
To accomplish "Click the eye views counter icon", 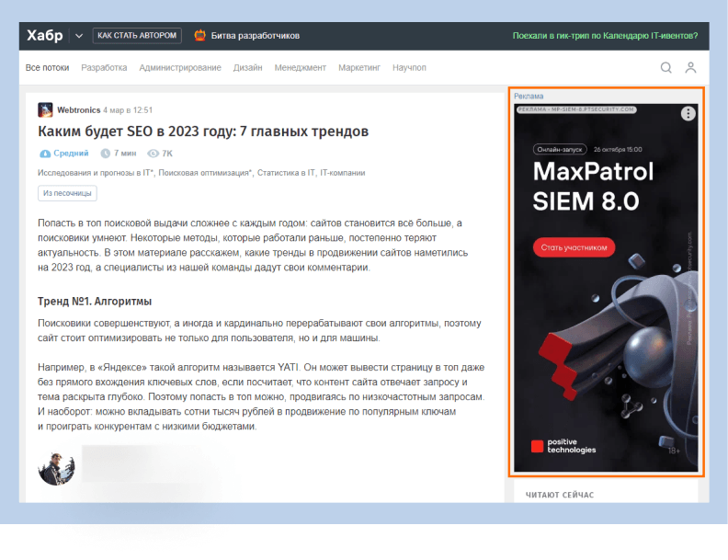I will click(153, 154).
